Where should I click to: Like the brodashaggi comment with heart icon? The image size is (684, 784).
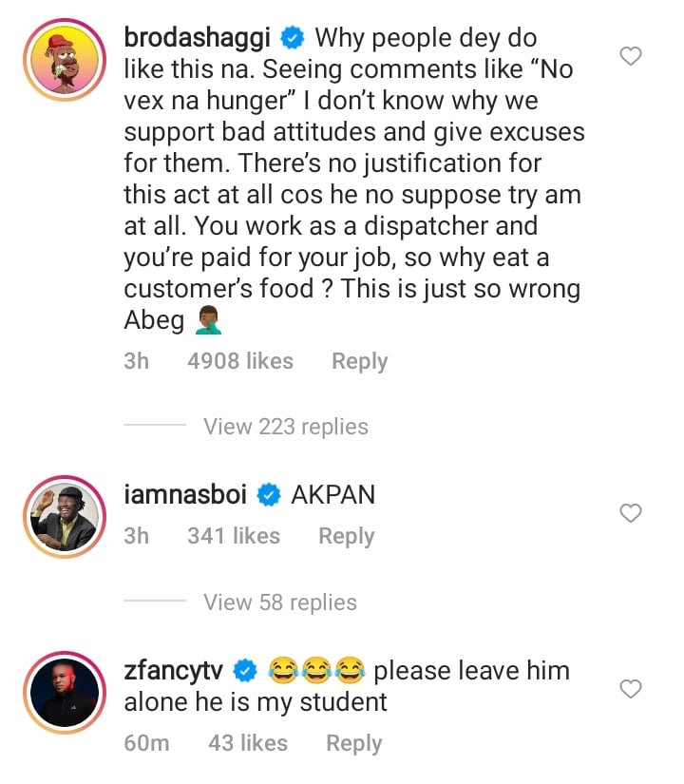coord(631,55)
